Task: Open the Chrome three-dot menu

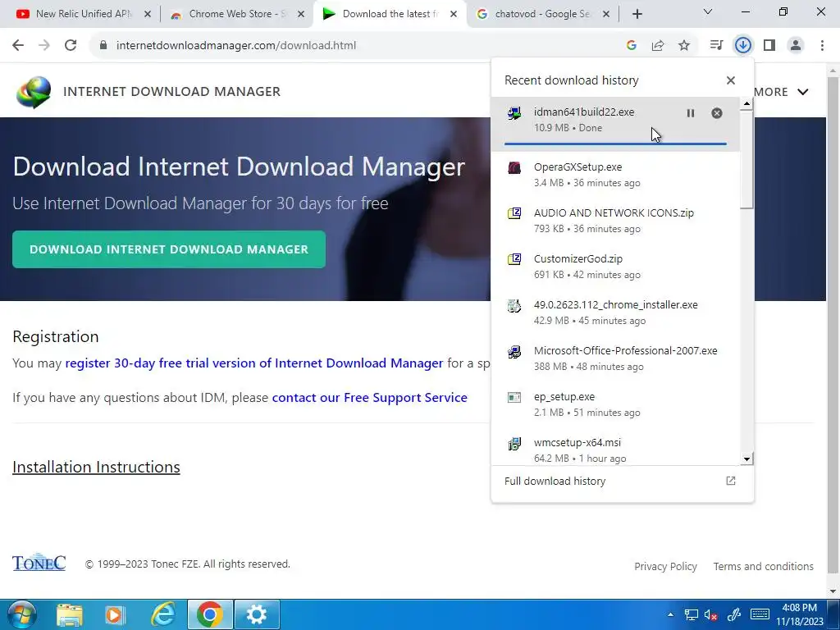Action: pyautogui.click(x=822, y=45)
